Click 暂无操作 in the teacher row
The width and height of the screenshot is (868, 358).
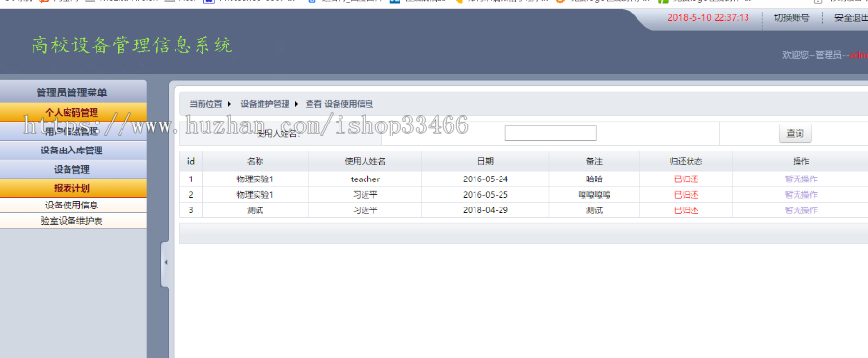pyautogui.click(x=801, y=179)
